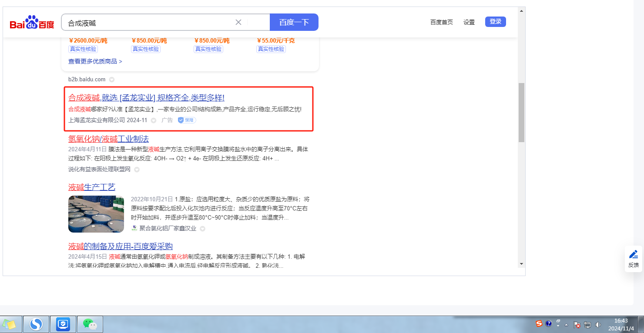Click the 液碱生产工艺 result thumbnail image
Viewport: 644px width, 333px height.
[x=96, y=214]
